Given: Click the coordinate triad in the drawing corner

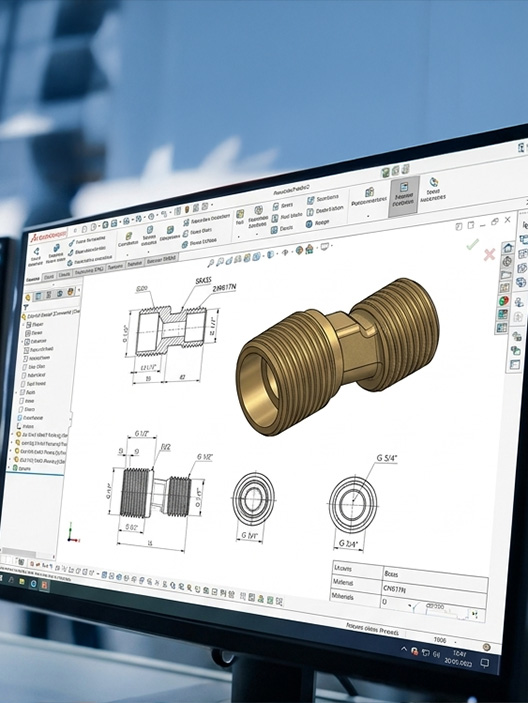Looking at the screenshot, I should click(73, 534).
